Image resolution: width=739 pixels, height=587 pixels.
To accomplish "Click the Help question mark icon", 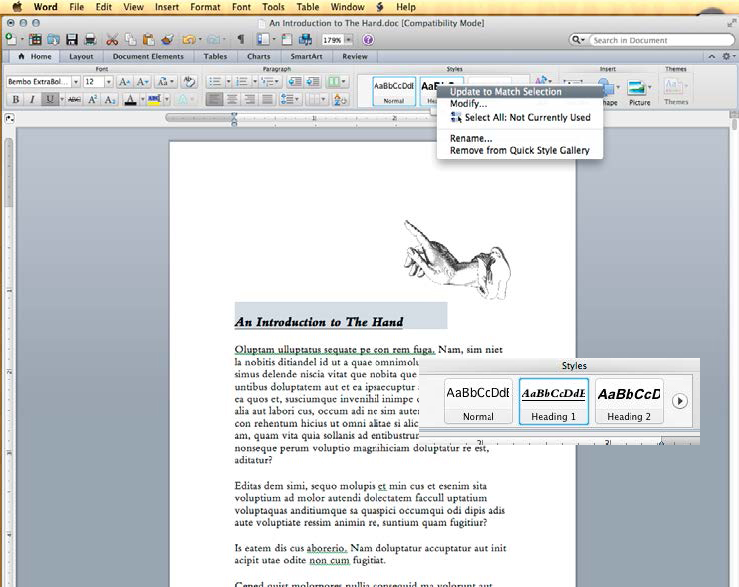I will pyautogui.click(x=367, y=40).
